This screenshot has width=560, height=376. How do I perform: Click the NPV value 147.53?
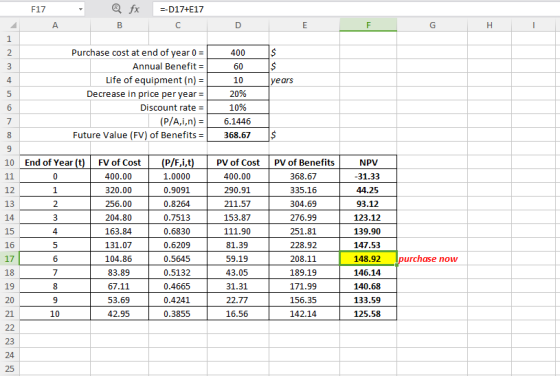pyautogui.click(x=368, y=245)
